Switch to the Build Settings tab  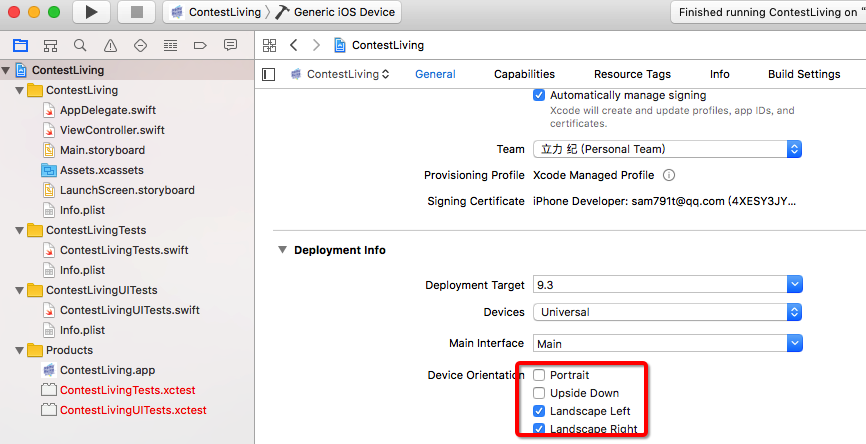pyautogui.click(x=804, y=74)
